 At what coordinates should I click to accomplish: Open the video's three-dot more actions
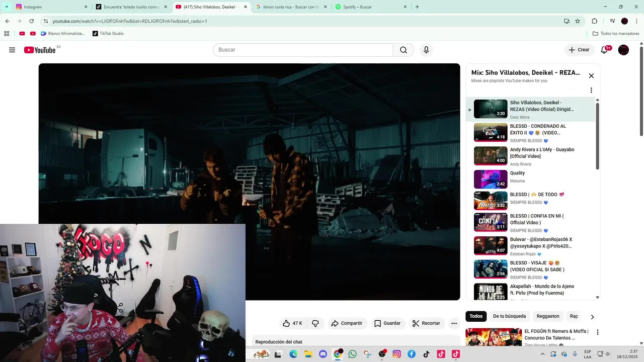click(x=454, y=323)
